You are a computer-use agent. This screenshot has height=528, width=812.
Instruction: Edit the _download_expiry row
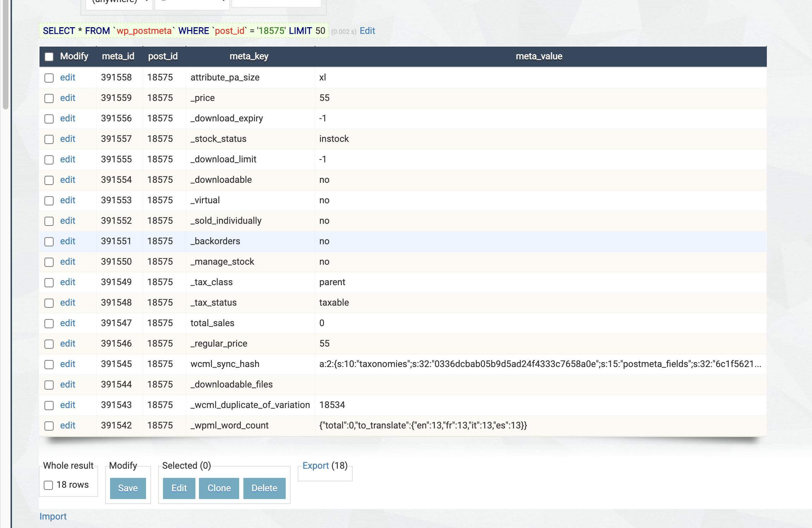68,118
